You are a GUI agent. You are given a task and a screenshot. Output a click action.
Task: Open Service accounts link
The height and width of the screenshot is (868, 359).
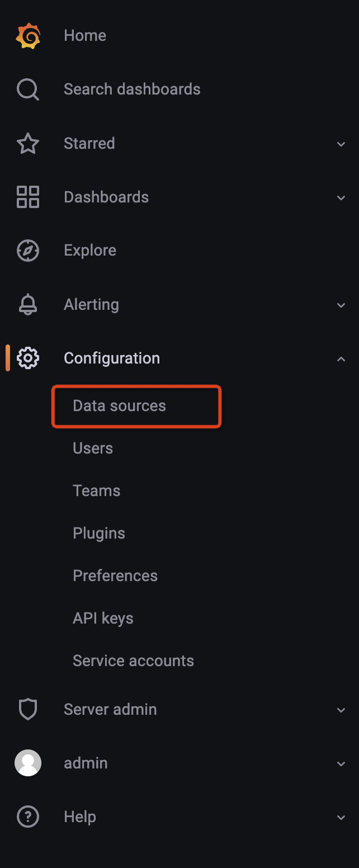click(x=133, y=661)
